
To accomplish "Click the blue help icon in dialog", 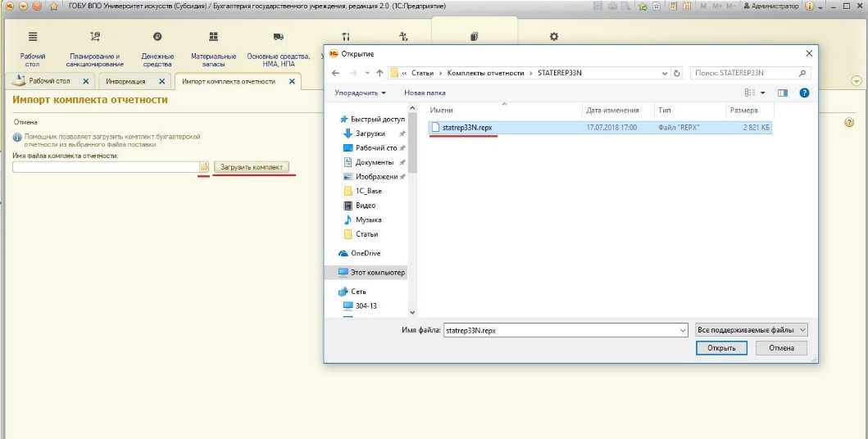I will tap(804, 93).
